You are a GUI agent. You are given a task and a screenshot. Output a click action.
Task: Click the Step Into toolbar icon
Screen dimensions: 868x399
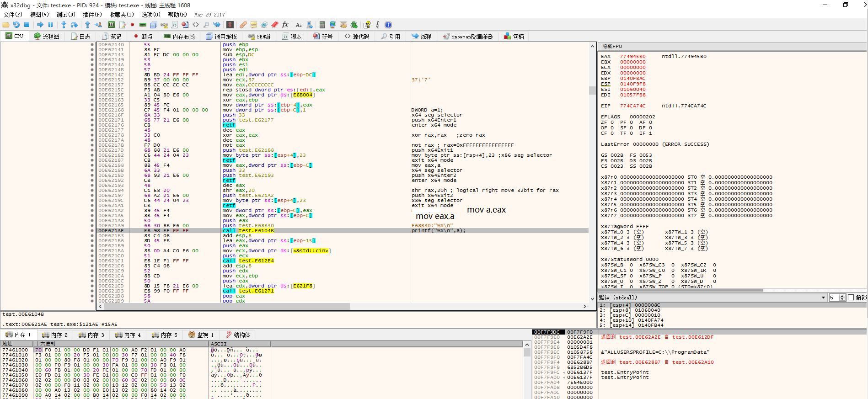click(64, 25)
